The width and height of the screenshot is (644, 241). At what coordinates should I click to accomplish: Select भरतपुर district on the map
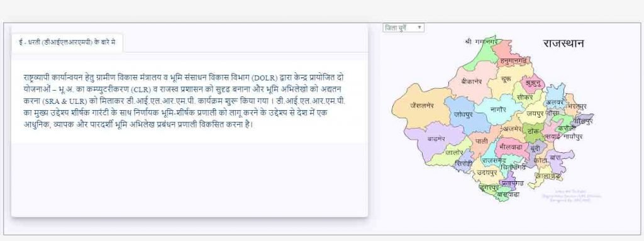click(577, 106)
